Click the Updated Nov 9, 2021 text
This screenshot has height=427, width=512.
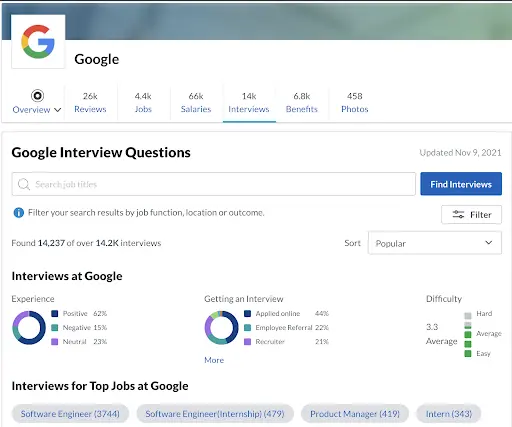point(460,153)
